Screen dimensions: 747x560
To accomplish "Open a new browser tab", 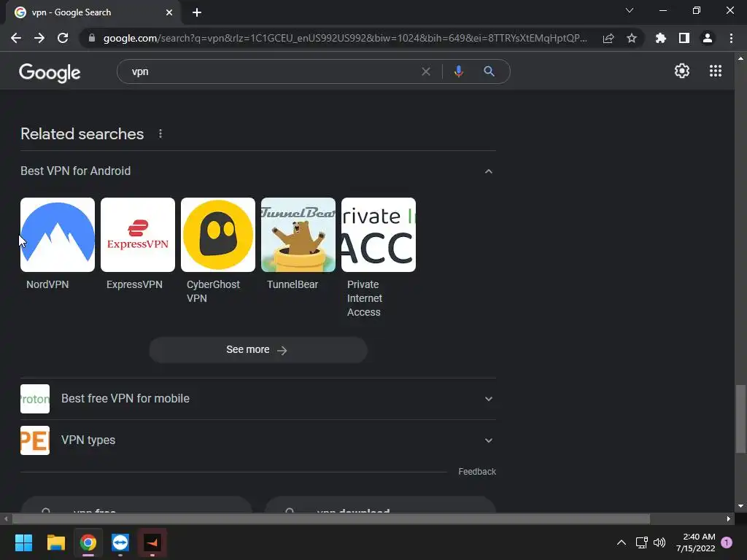I will (x=197, y=12).
